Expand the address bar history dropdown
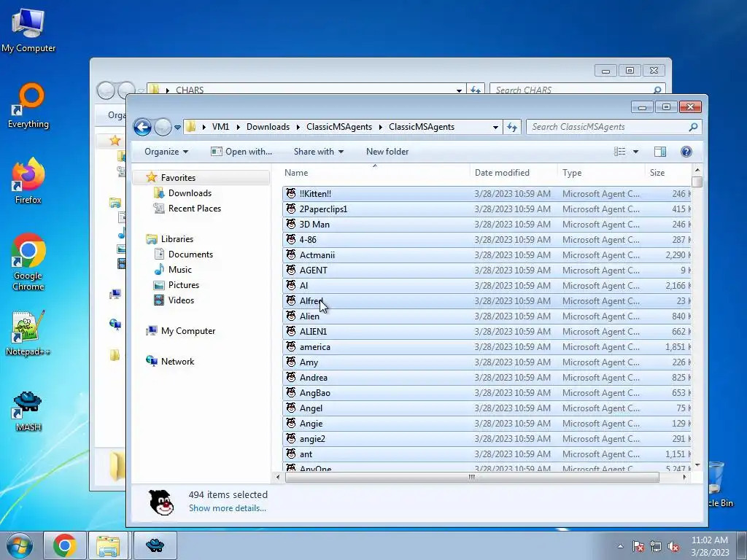Viewport: 747px width, 560px height. click(x=495, y=127)
